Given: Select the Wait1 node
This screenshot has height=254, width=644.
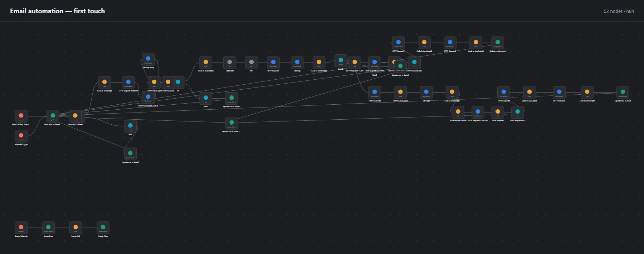Looking at the screenshot, I should pos(206,99).
